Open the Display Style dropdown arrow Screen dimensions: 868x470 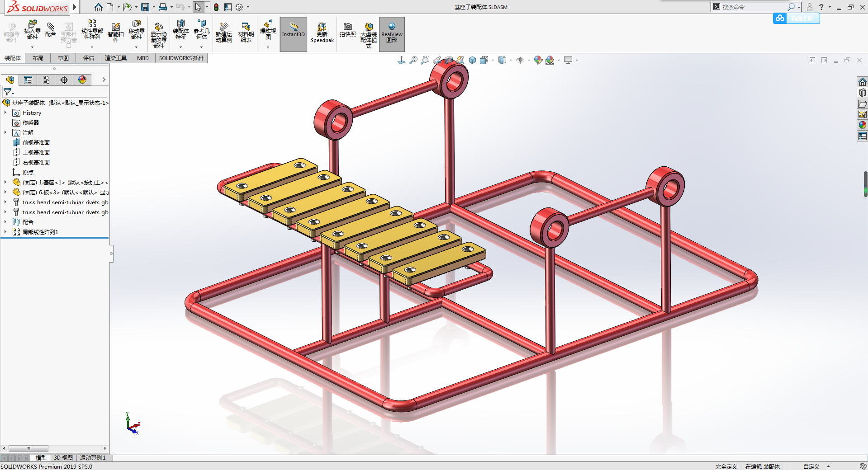coord(511,60)
